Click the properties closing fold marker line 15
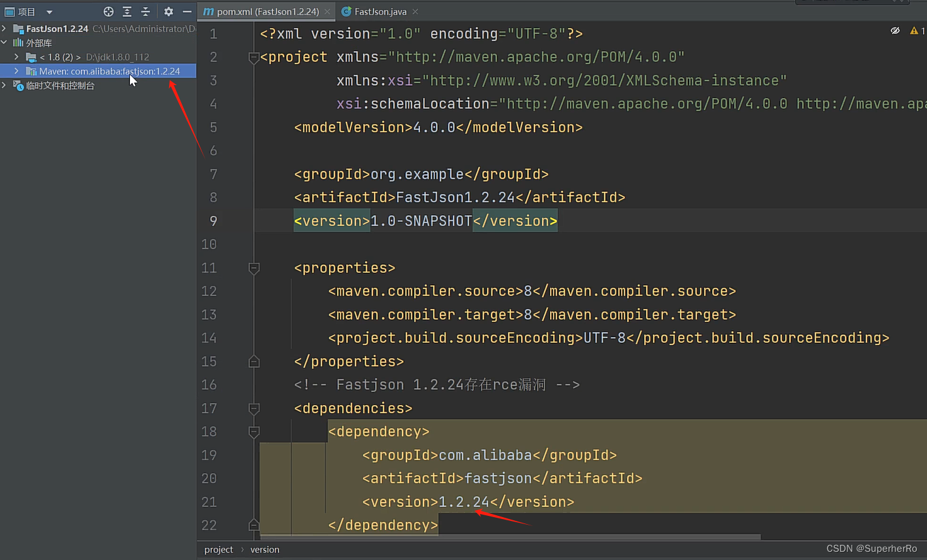The height and width of the screenshot is (560, 927). click(x=254, y=361)
